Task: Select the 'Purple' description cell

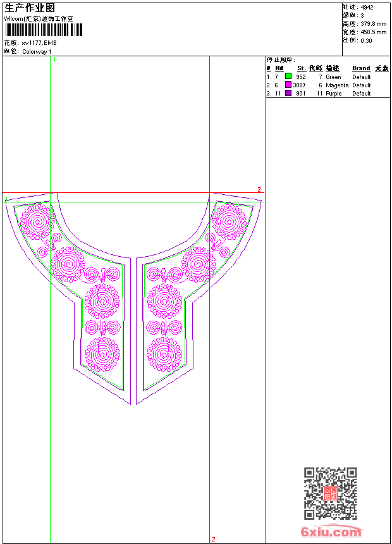Action: pyautogui.click(x=334, y=94)
